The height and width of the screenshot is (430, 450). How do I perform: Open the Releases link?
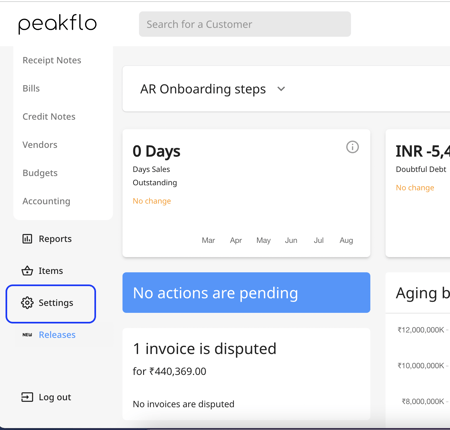(57, 335)
